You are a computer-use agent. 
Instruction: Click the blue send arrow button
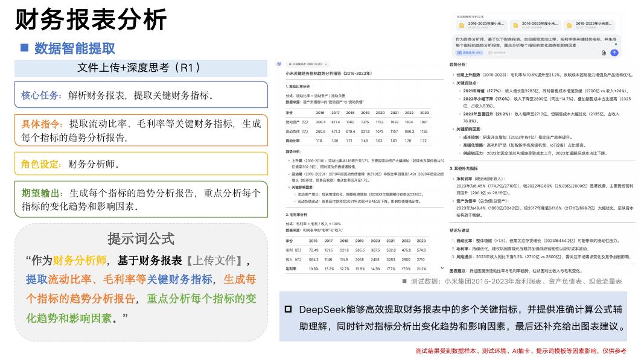point(614,52)
